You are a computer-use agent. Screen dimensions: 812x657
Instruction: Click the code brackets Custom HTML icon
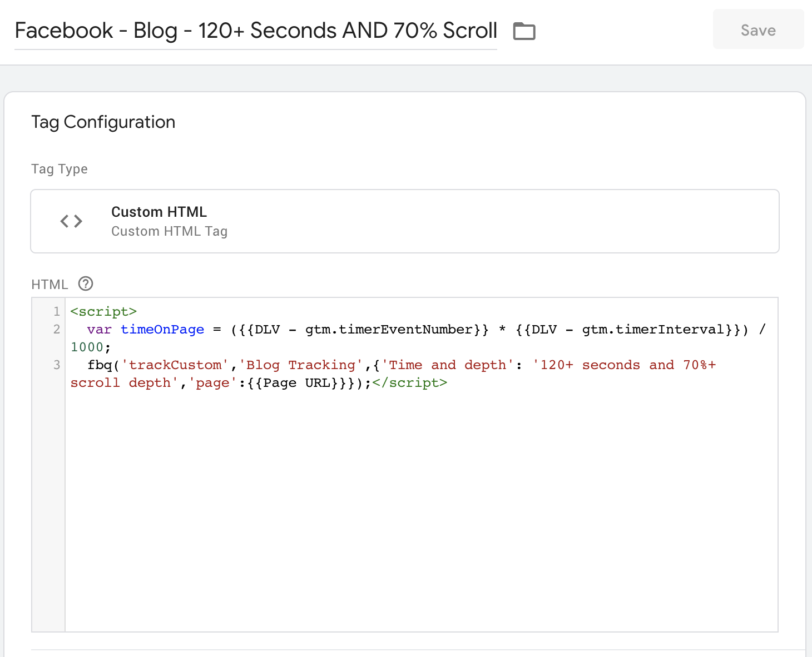pyautogui.click(x=71, y=221)
